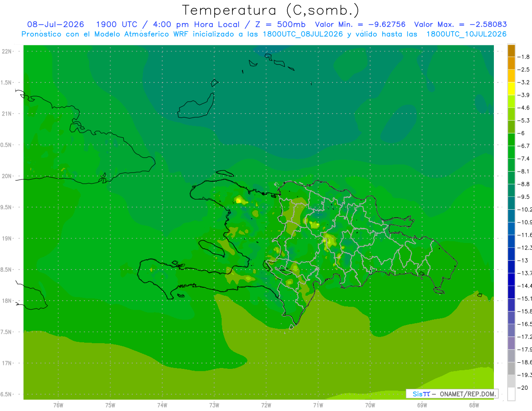Click the '22N' latitude label
Image resolution: width=532 pixels, height=411 pixels.
tap(7, 51)
